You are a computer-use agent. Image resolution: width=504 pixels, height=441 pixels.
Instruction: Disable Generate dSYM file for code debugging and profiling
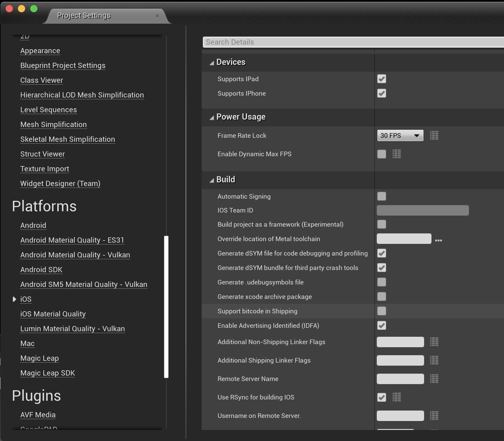coord(381,253)
